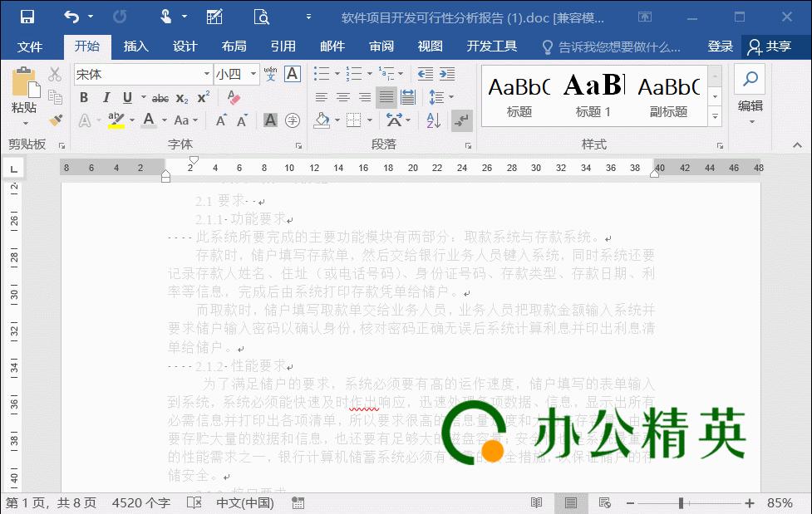Open the line spacing dropdown
This screenshot has height=514, width=812.
point(451,97)
